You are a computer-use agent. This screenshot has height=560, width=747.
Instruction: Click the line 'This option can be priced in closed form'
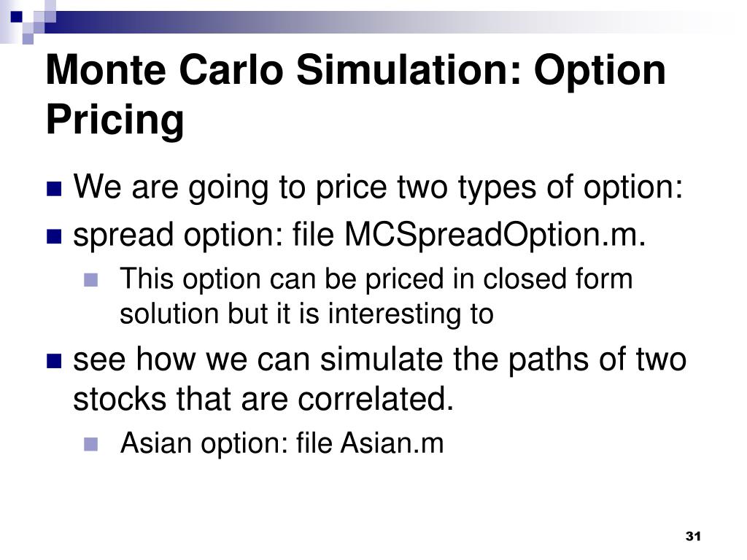pyautogui.click(x=376, y=279)
